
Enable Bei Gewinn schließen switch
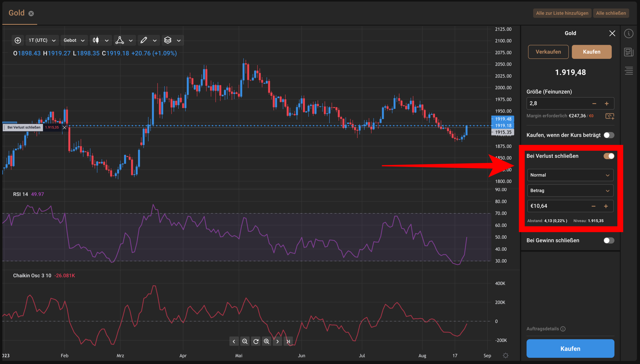609,240
